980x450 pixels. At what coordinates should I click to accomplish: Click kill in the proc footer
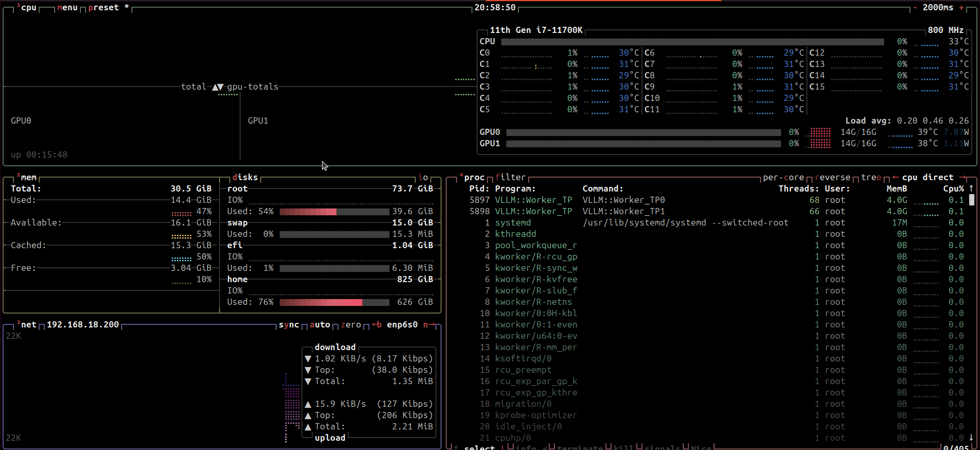click(624, 447)
